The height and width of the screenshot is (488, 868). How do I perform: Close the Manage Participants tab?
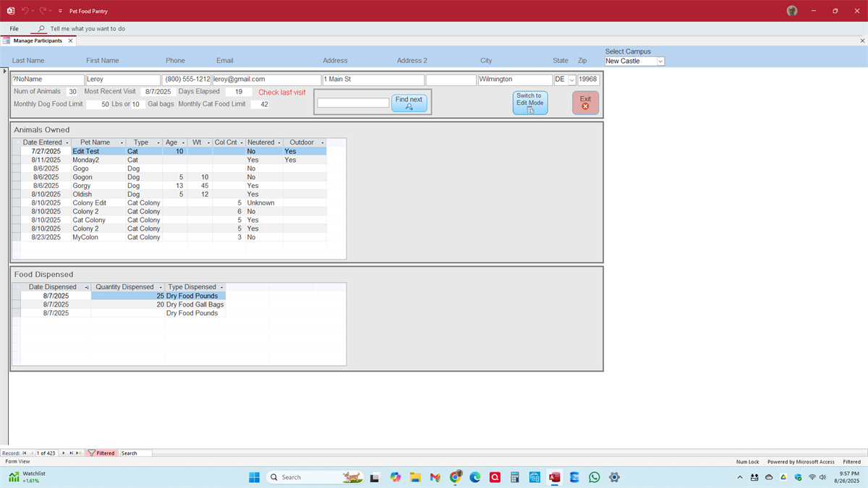(x=70, y=41)
